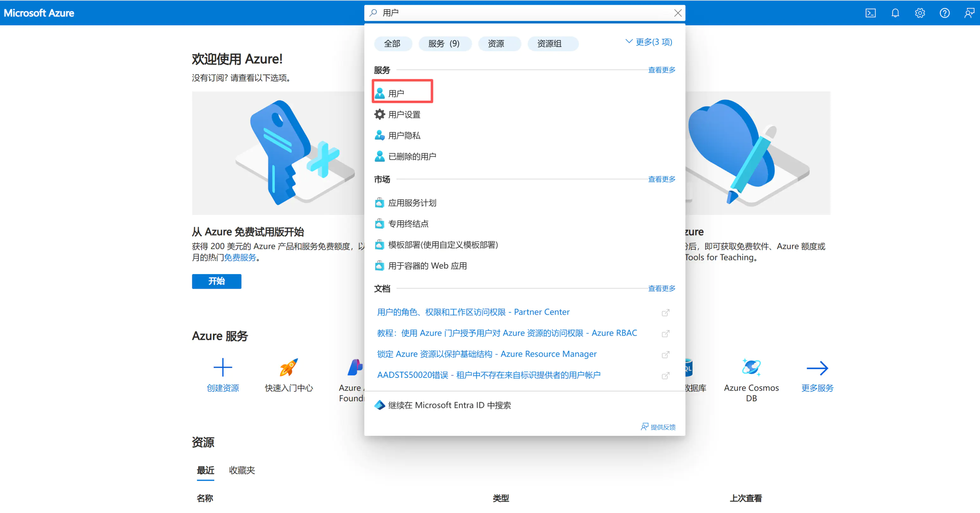Filter search results by 资源组

pos(553,43)
